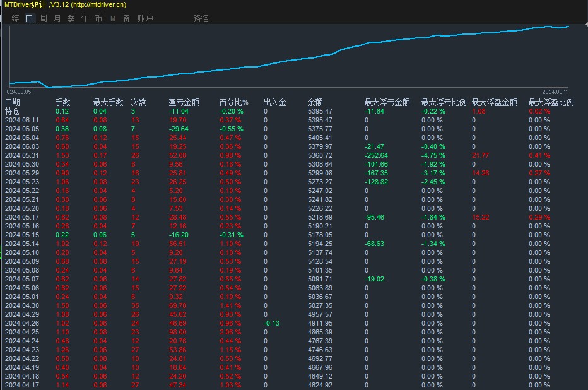Open the 币 currency tab
Image resolution: width=588 pixels, height=390 pixels.
click(99, 18)
